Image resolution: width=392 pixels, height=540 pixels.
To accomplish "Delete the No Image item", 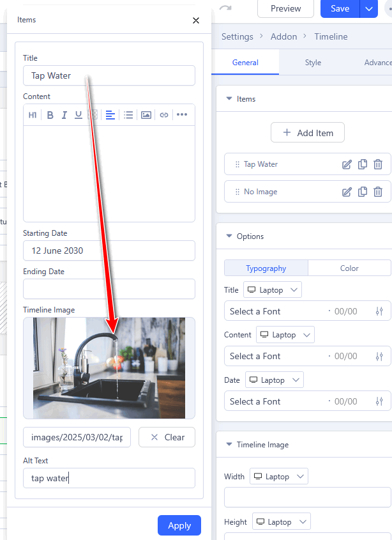I will 378,192.
